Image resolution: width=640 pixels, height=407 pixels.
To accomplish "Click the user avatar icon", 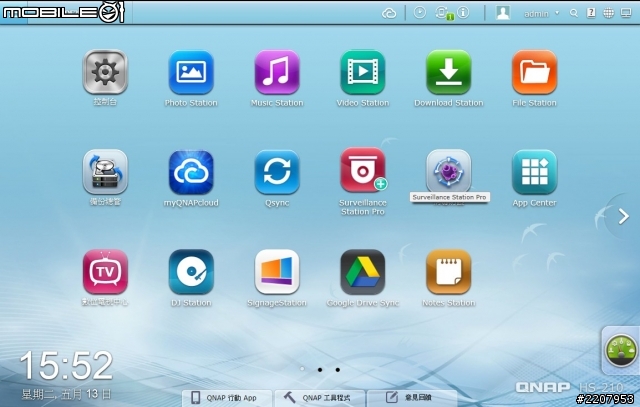I will coord(503,13).
